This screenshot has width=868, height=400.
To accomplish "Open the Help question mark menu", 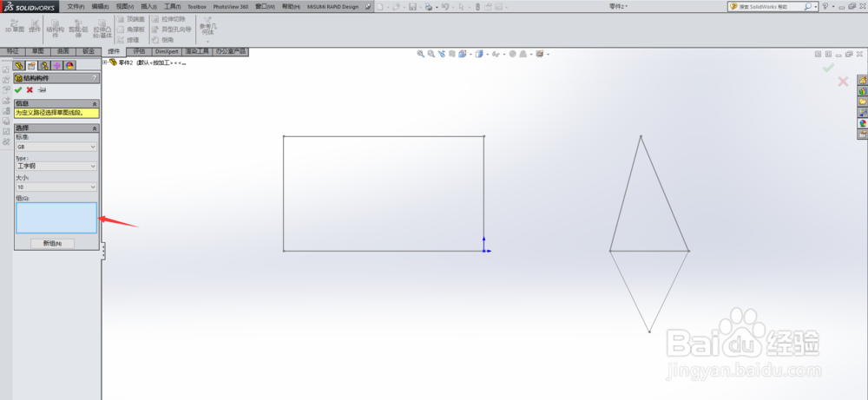I will pyautogui.click(x=825, y=7).
